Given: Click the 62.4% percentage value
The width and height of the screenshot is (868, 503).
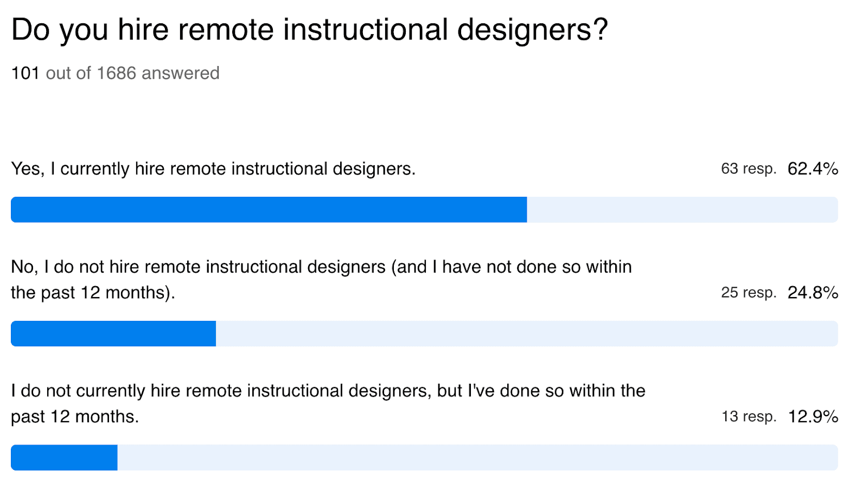Looking at the screenshot, I should [x=813, y=169].
